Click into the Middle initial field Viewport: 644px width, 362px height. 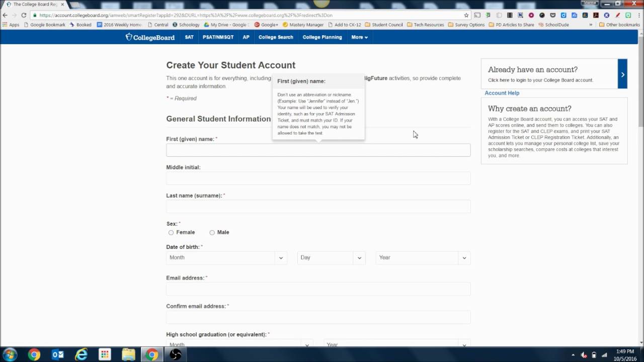point(318,178)
